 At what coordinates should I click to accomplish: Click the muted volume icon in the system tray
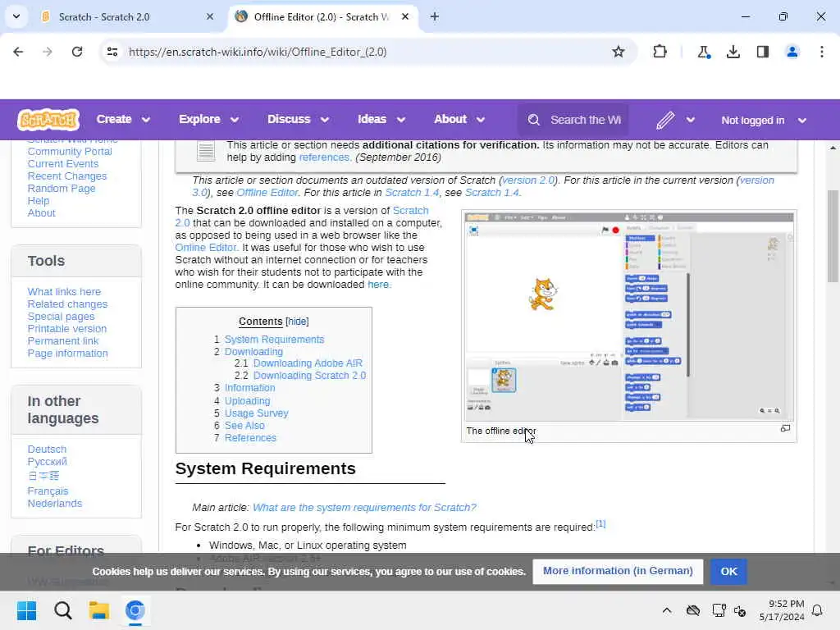click(x=741, y=610)
